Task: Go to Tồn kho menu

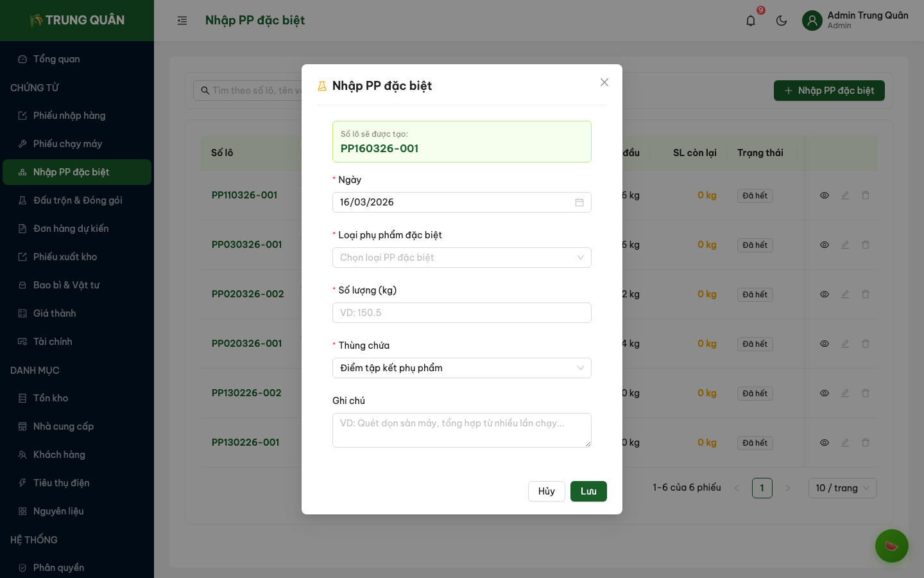Action: point(51,398)
